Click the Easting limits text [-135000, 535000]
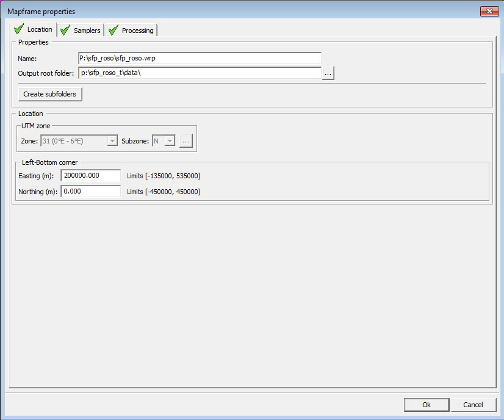 (x=164, y=176)
